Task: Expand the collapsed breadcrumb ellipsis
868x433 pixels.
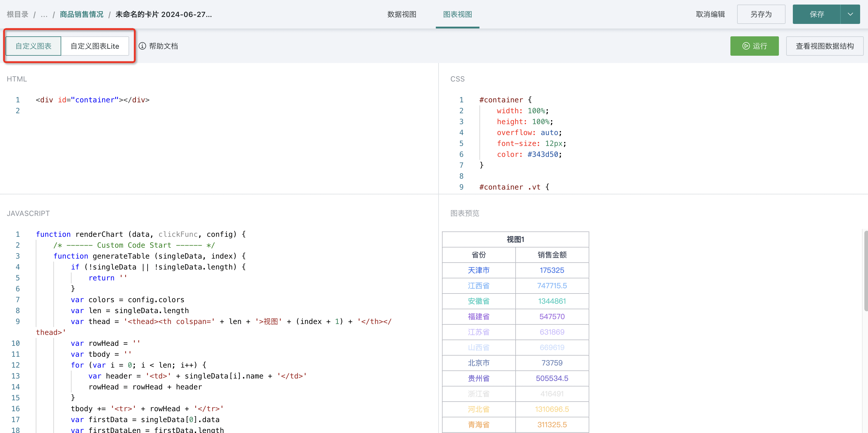Action: point(44,14)
